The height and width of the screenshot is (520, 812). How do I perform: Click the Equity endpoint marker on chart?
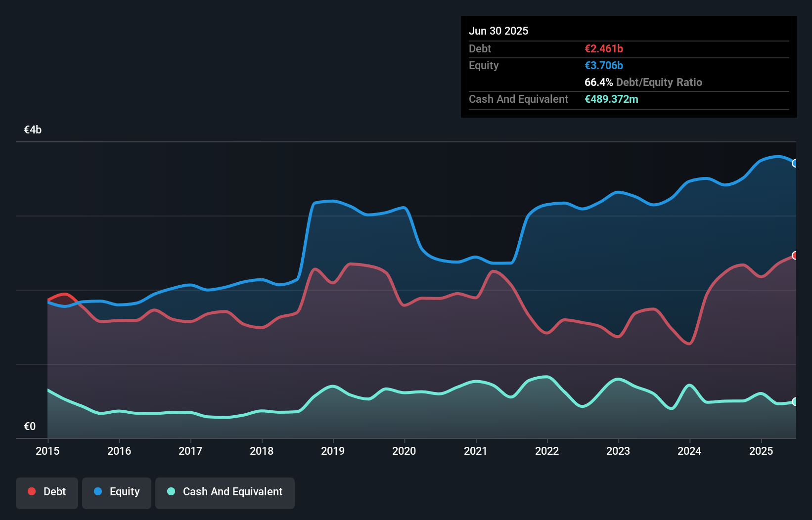point(795,163)
